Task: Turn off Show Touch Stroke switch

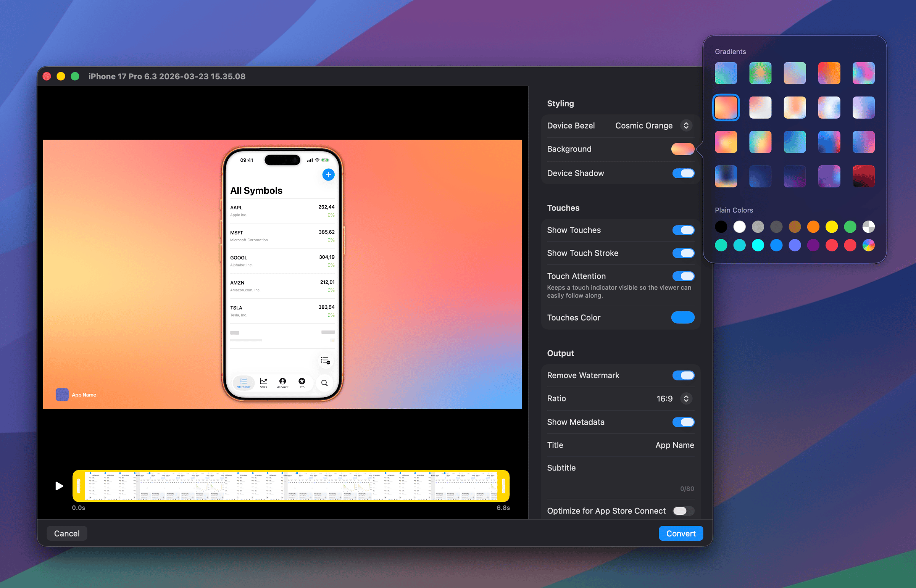Action: [x=683, y=253]
